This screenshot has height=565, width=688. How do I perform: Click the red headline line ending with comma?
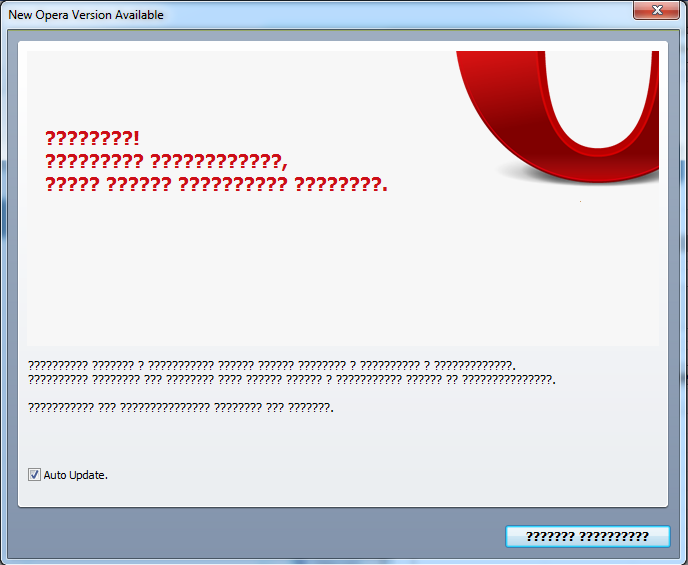[166, 161]
